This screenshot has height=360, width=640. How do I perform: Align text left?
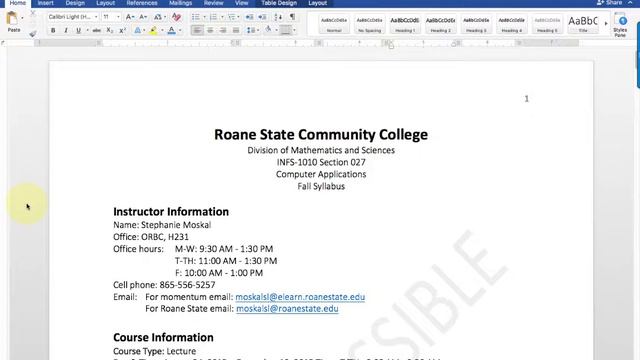[197, 30]
